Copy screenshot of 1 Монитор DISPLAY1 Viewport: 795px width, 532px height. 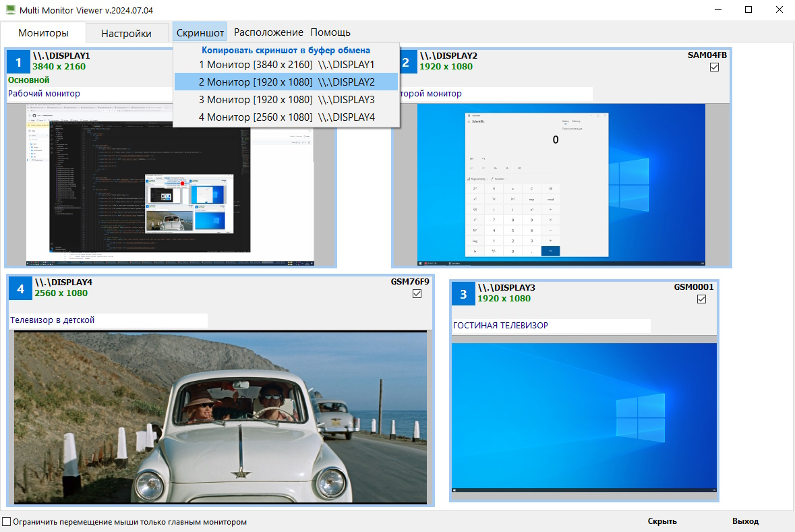click(286, 65)
